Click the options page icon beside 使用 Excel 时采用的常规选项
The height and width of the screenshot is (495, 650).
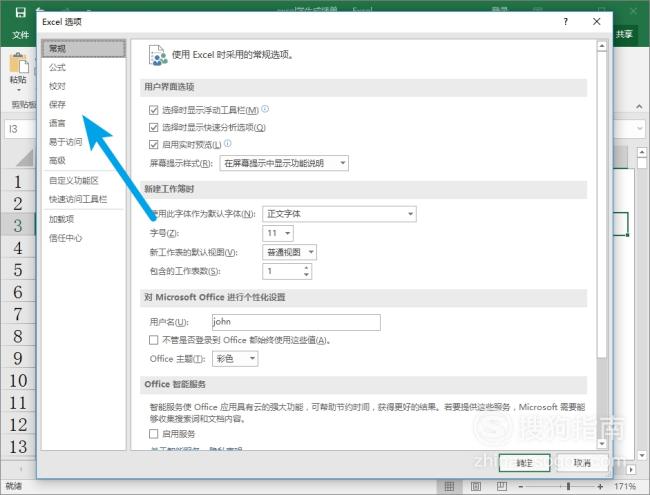(158, 56)
